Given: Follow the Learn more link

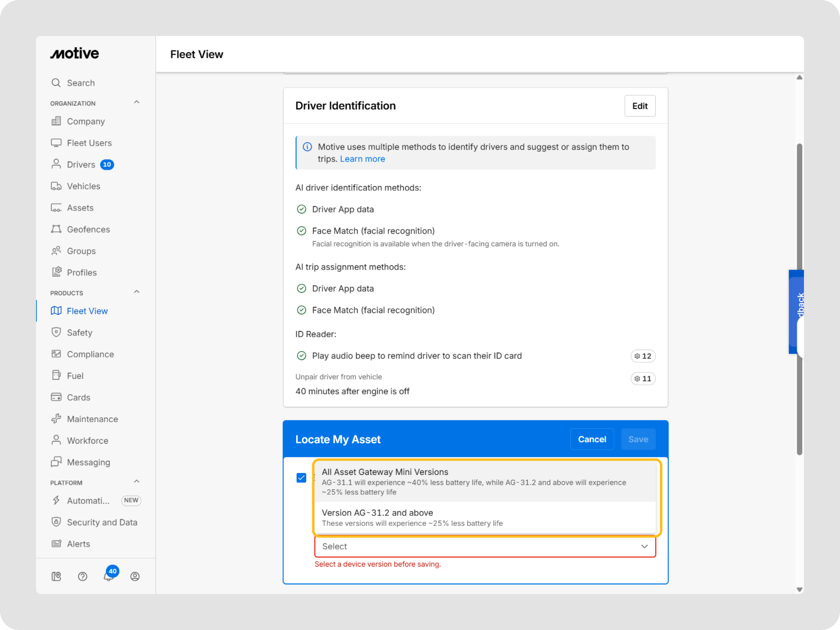Looking at the screenshot, I should click(363, 159).
